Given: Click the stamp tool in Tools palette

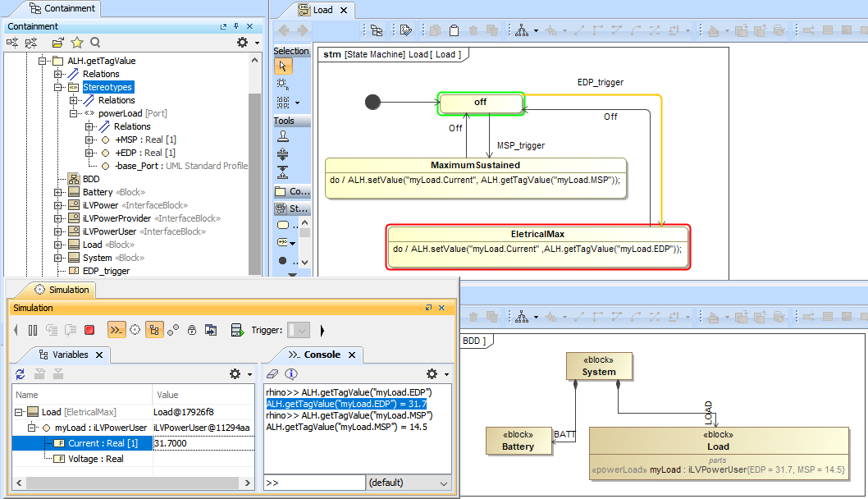Looking at the screenshot, I should (x=283, y=137).
